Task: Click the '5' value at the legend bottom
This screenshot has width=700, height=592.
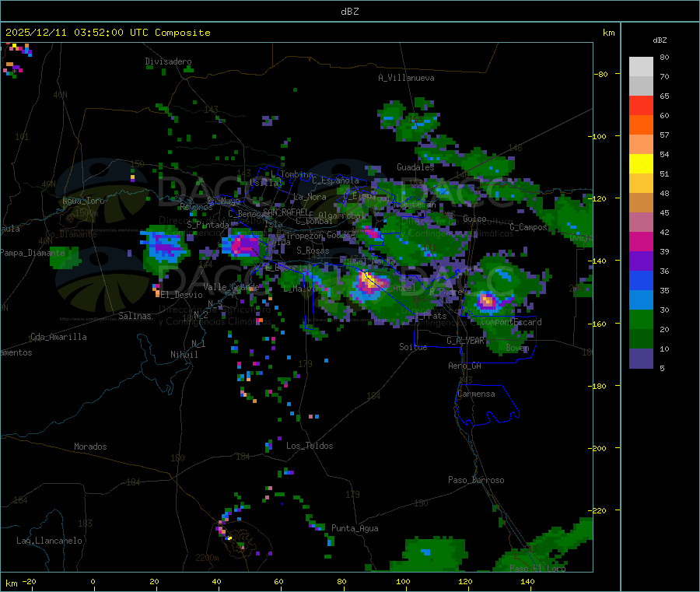Action: point(662,368)
